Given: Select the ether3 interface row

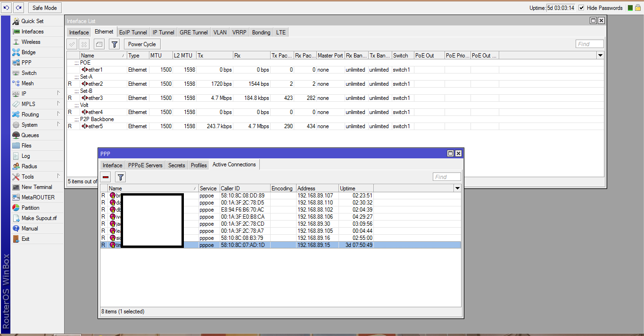Looking at the screenshot, I should click(335, 98).
